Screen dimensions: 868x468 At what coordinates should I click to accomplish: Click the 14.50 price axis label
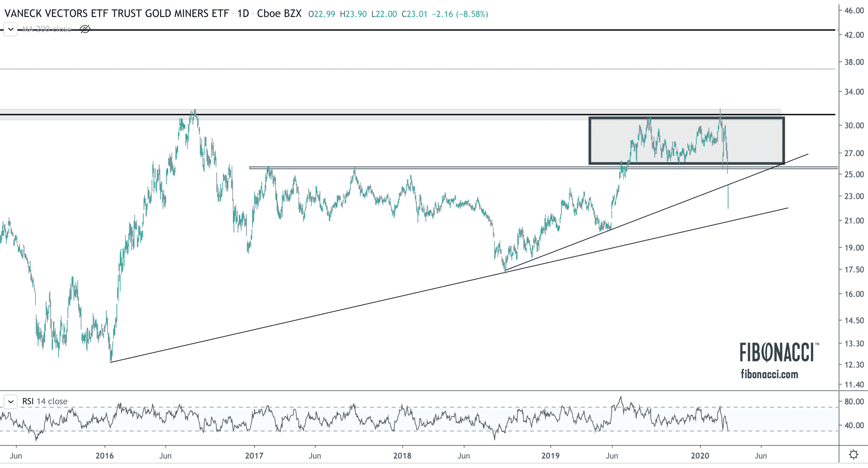[x=854, y=320]
